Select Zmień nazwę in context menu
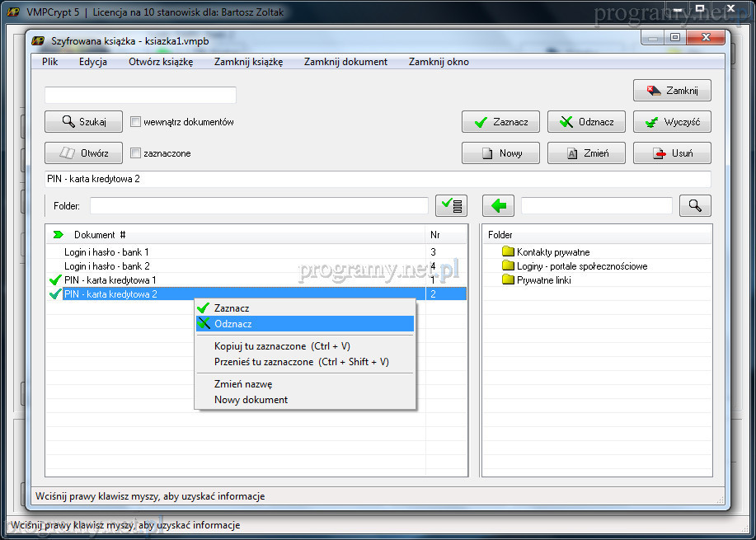The height and width of the screenshot is (540, 756). pyautogui.click(x=242, y=384)
